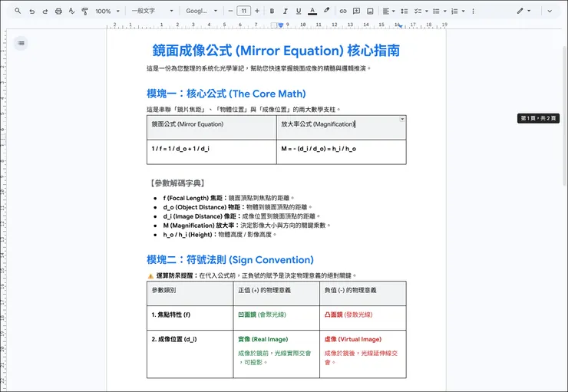
Task: Click the 【參數解碼字典】 subheading
Action: 177,183
